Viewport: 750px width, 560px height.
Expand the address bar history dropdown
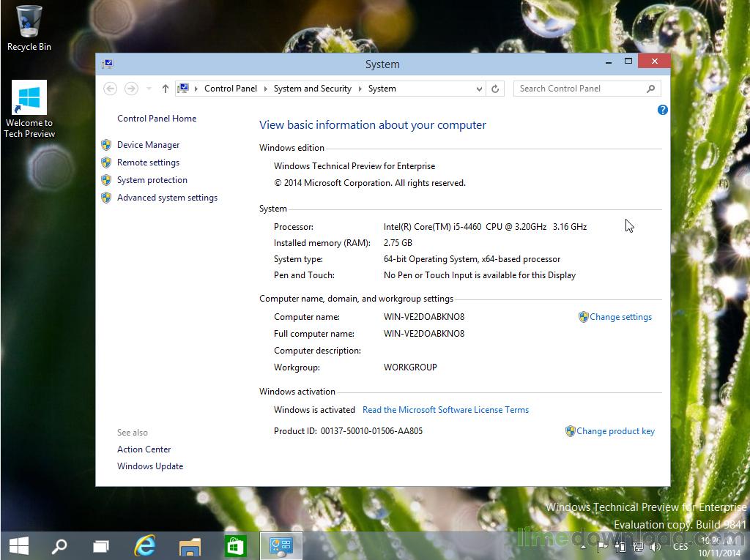[479, 89]
